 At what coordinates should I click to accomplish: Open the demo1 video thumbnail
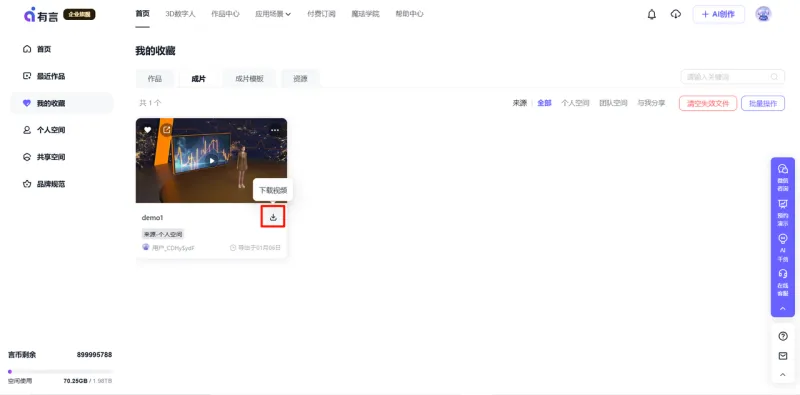(211, 160)
